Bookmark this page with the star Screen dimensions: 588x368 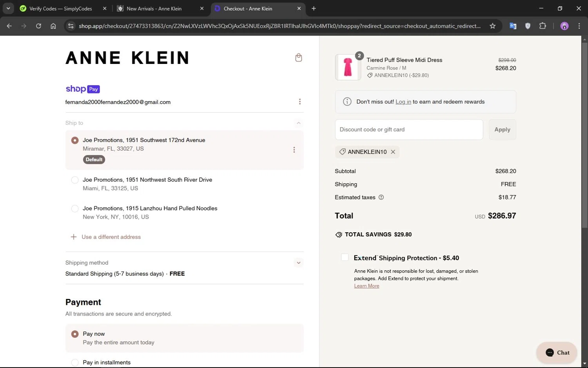[492, 26]
